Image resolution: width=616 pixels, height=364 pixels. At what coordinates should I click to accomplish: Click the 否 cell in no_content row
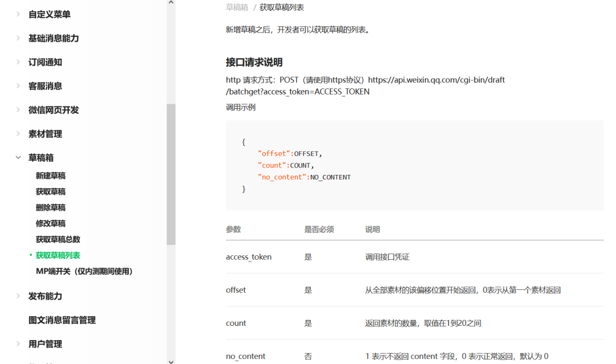point(308,356)
